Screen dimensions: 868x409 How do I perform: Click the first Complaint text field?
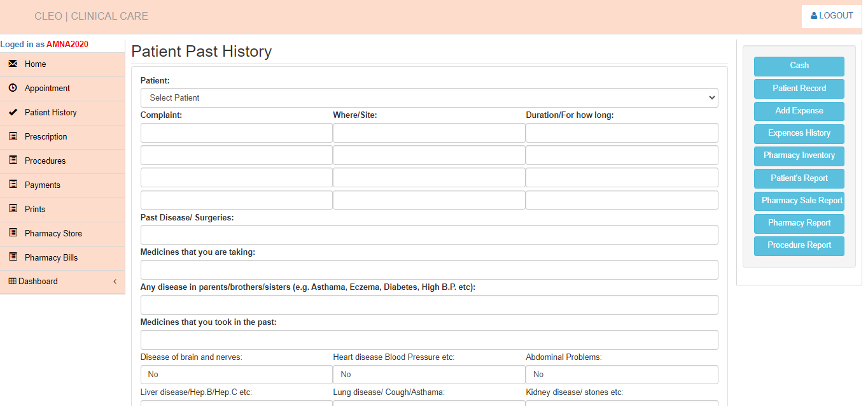[236, 133]
